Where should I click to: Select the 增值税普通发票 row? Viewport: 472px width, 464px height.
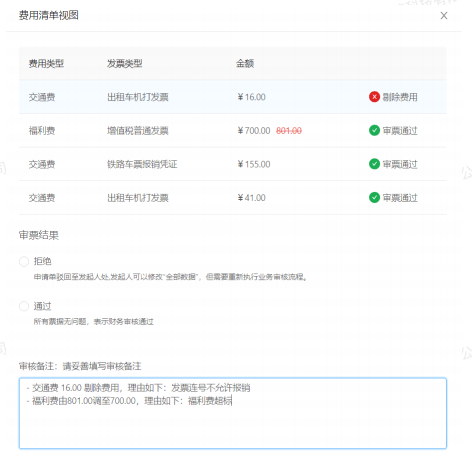pos(233,131)
